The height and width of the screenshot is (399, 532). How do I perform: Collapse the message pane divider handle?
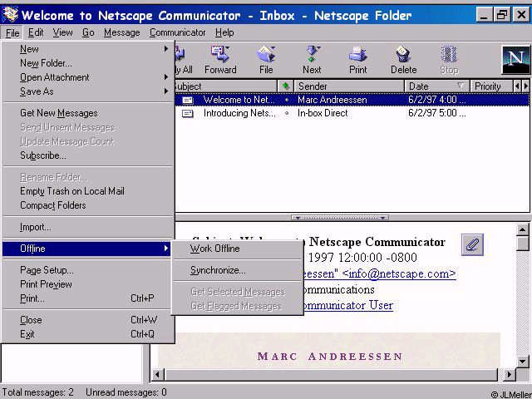pos(340,218)
